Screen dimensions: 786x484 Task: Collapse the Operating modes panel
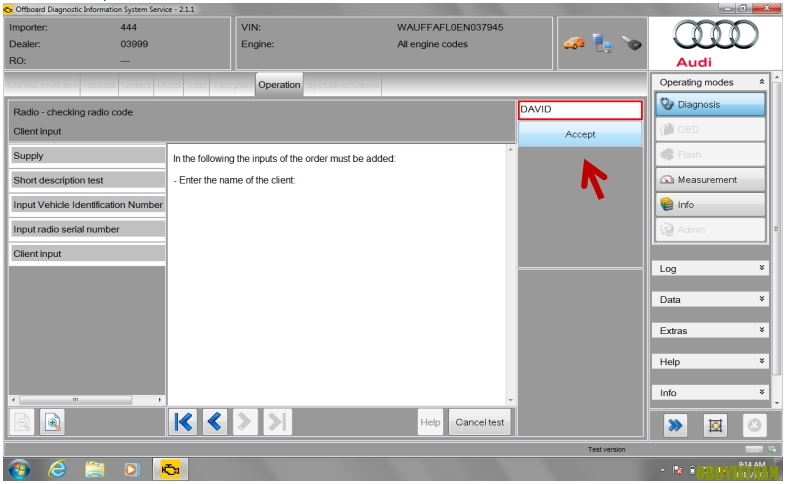tap(761, 82)
